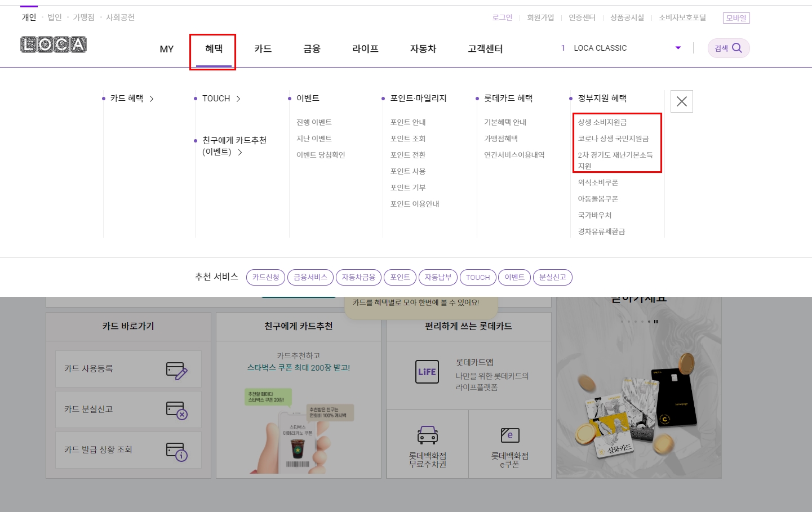Click the 카드 발급 상황 조회 icon
Screen dimensions: 812x512
tap(177, 452)
